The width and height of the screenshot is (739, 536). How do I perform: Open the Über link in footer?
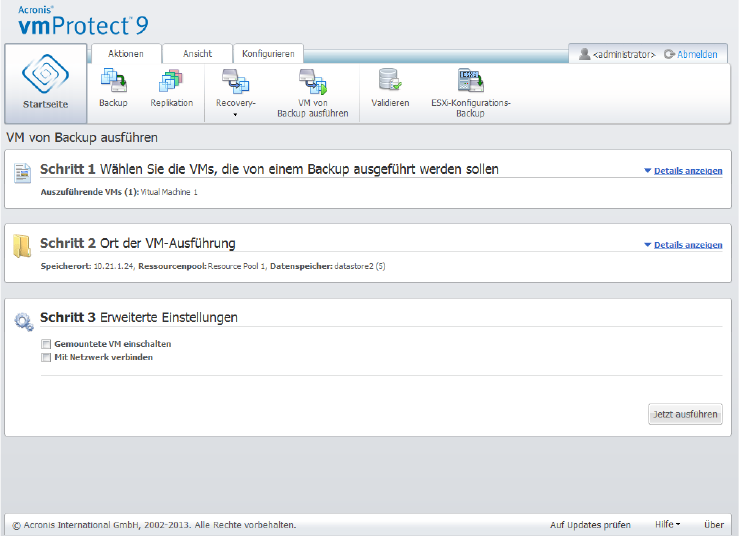(714, 525)
